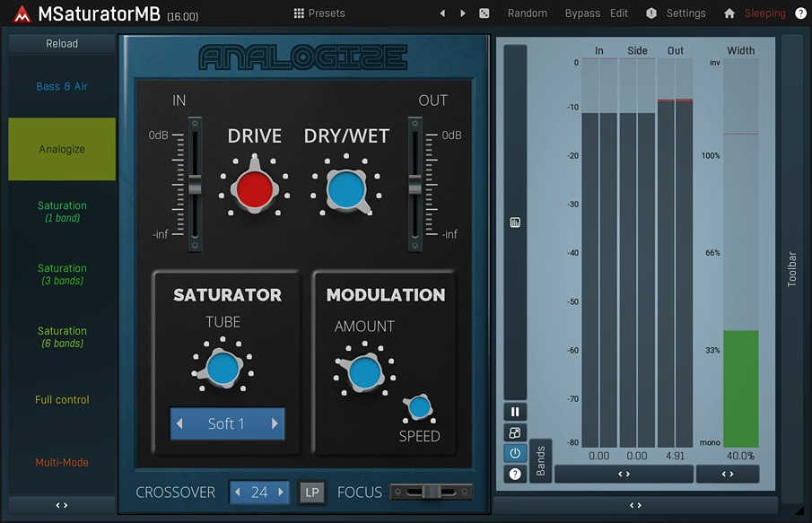Enable the LP crossover mode button
812x523 pixels.
coord(311,492)
